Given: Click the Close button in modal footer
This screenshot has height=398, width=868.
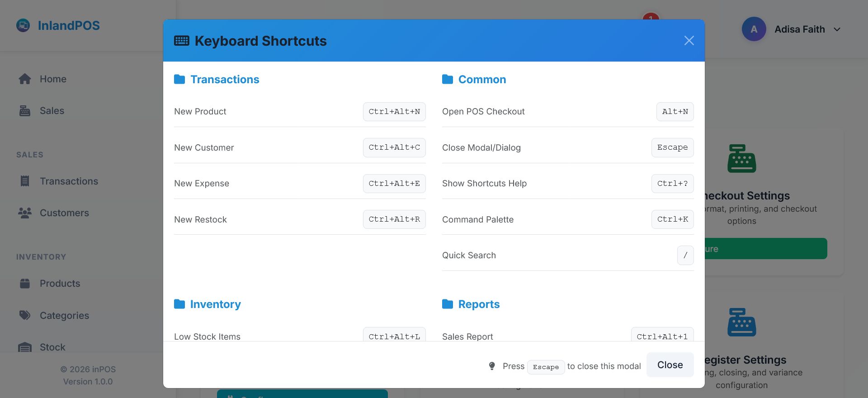Looking at the screenshot, I should [670, 365].
